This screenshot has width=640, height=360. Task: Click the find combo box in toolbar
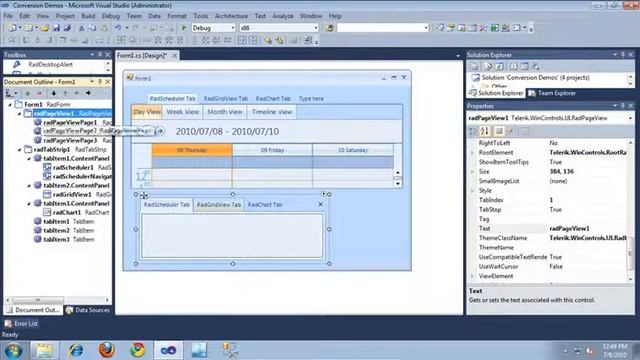click(x=382, y=28)
